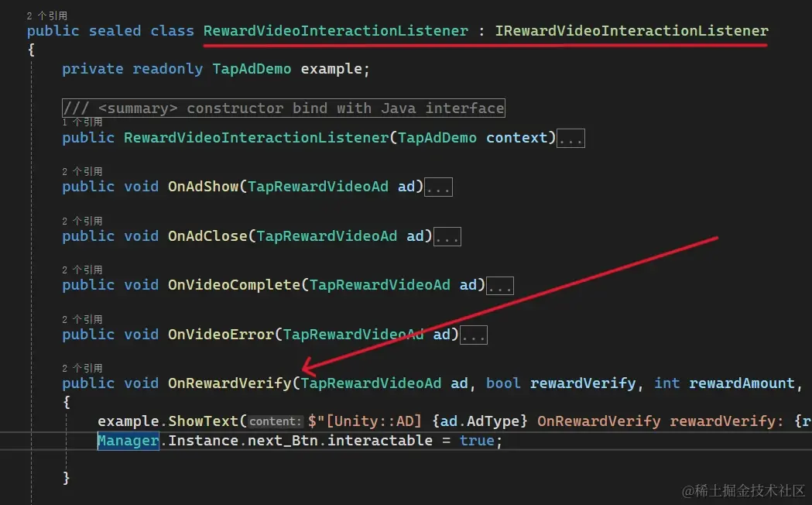
Task: Expand collapsed OnVideoError method body
Action: coord(473,335)
